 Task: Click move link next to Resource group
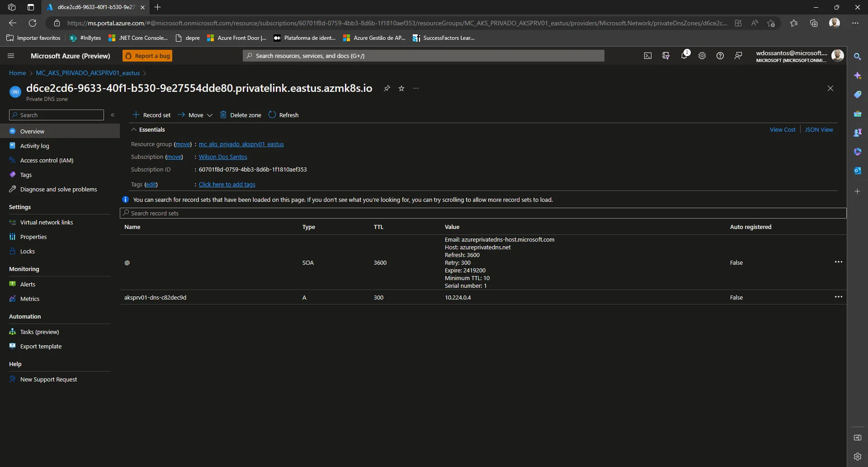(x=183, y=144)
